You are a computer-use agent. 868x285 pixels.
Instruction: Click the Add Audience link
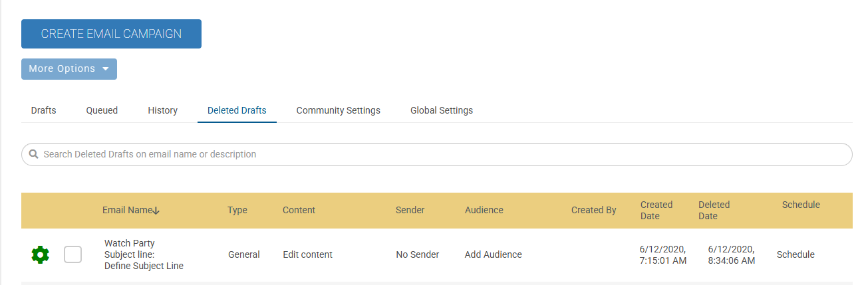click(x=494, y=254)
